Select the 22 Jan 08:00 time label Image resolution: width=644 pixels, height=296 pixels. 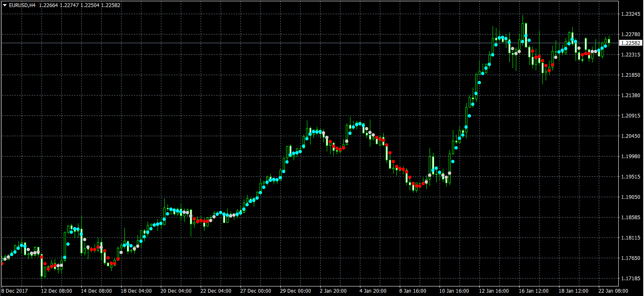(x=613, y=291)
